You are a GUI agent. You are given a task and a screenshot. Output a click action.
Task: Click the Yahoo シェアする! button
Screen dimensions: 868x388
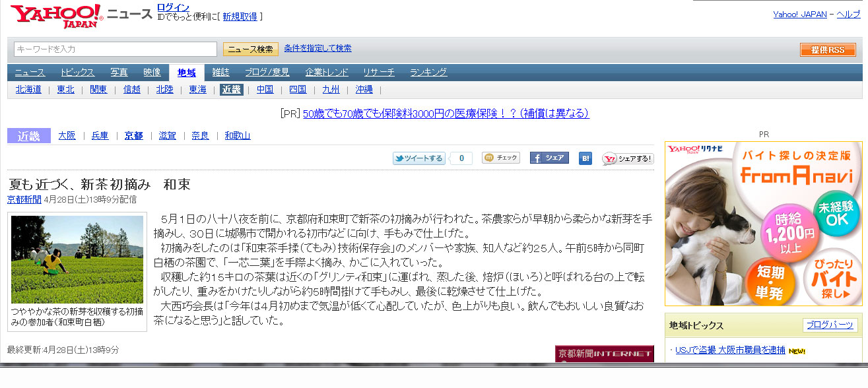628,158
